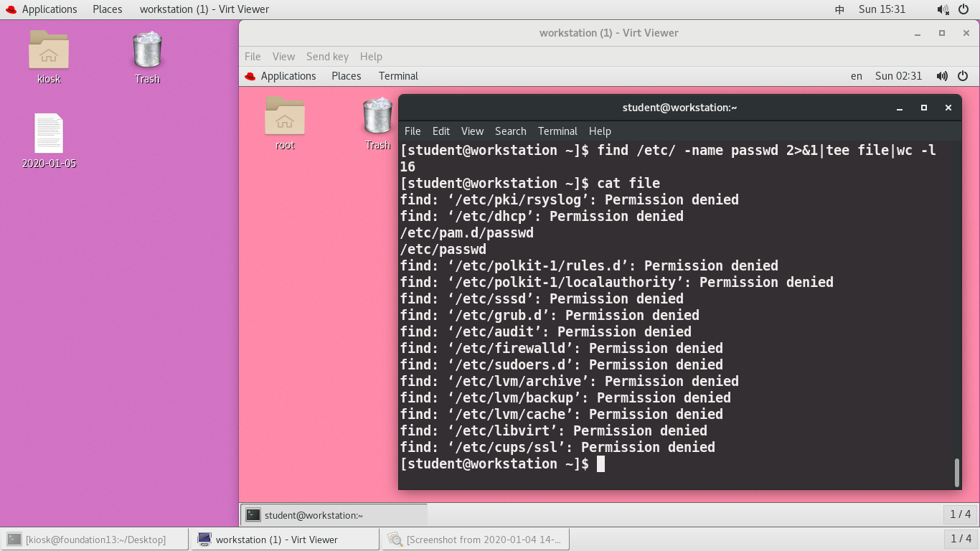Switch to Screenshot from 2020-01-04 taskbar window
Viewport: 980px width, 551px height.
click(476, 540)
